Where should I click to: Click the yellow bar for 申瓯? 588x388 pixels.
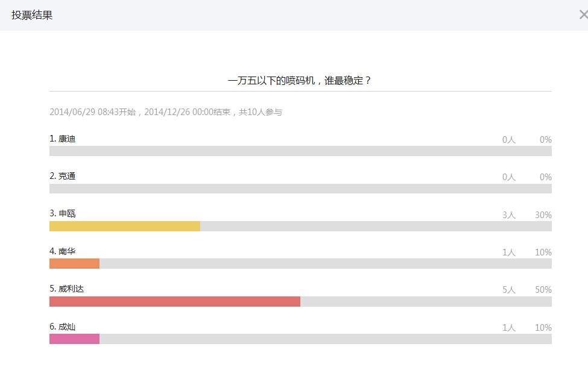125,226
